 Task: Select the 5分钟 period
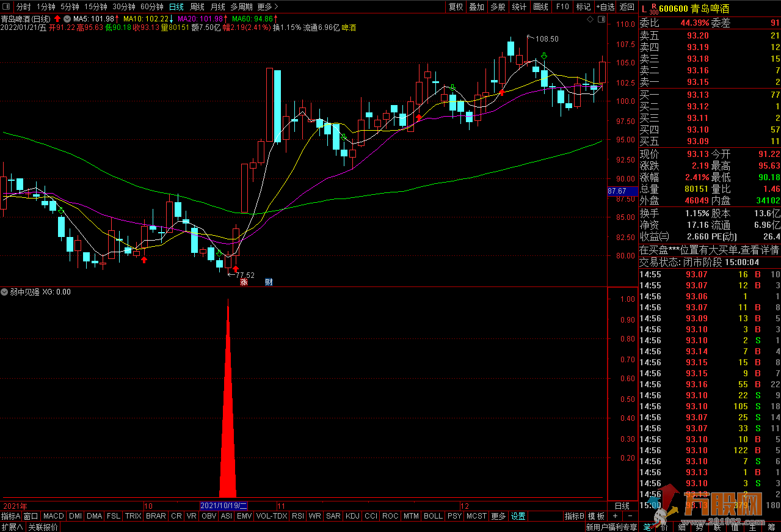point(70,7)
